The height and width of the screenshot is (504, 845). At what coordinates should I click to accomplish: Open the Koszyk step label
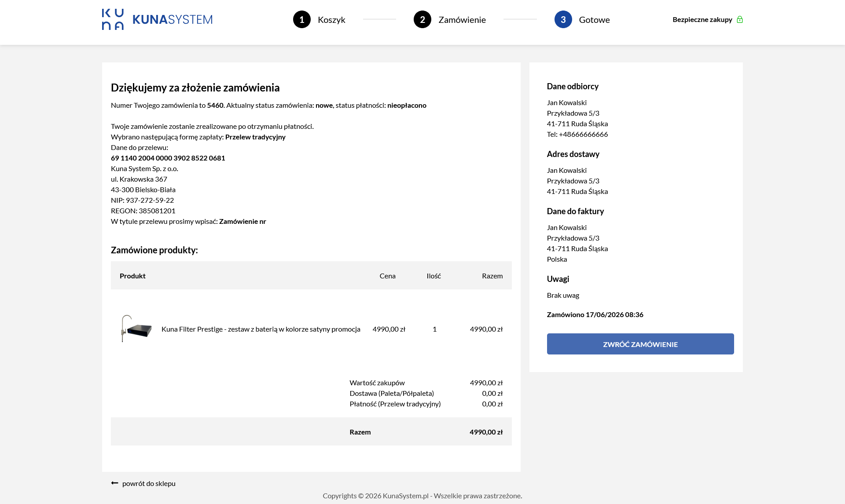point(331,20)
